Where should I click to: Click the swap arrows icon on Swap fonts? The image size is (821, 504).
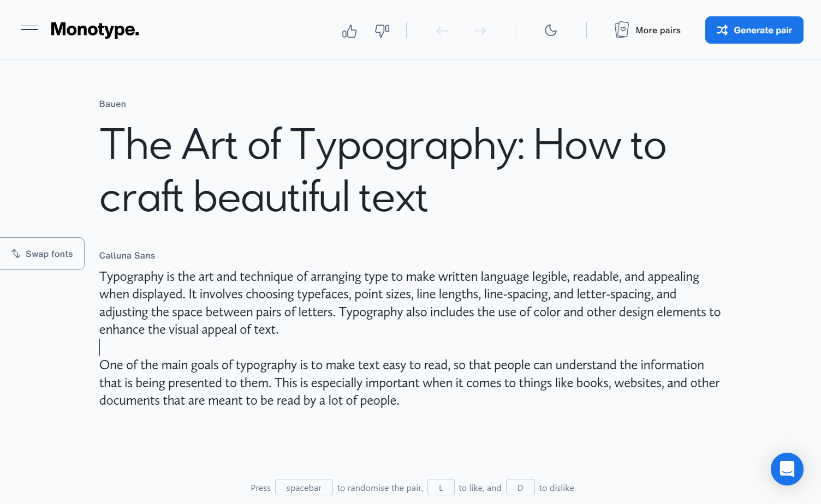click(16, 254)
